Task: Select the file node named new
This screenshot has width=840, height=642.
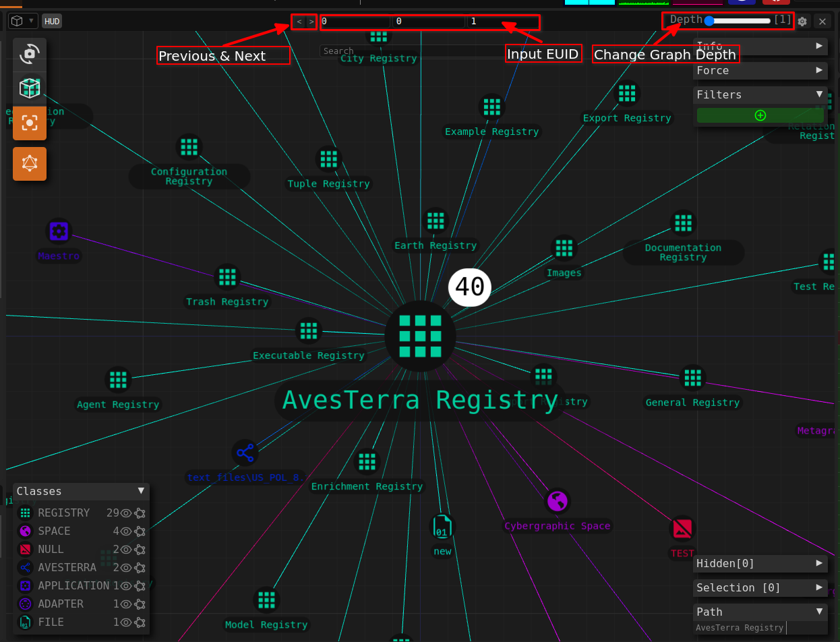Action: click(442, 527)
